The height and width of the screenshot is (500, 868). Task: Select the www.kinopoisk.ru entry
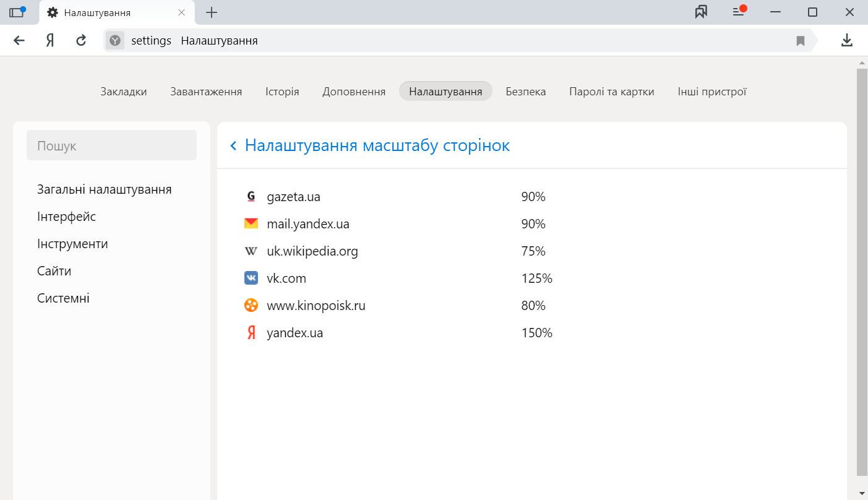(x=316, y=306)
